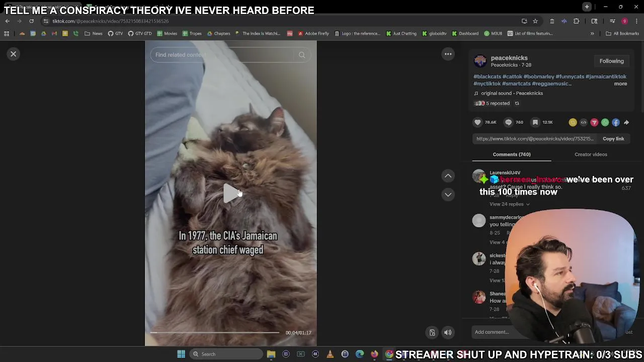The width and height of the screenshot is (644, 362).
Task: Switch to Comments (740) tab
Action: click(512, 154)
